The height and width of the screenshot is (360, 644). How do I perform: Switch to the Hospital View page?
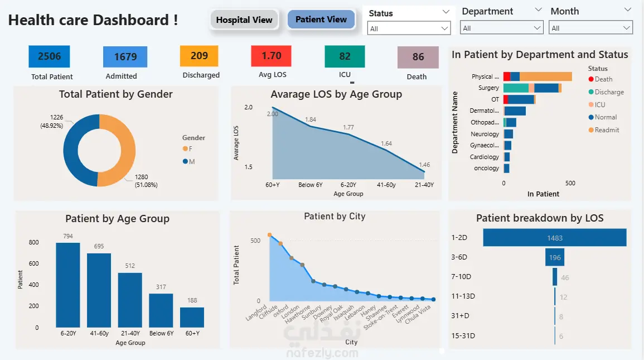coord(244,20)
